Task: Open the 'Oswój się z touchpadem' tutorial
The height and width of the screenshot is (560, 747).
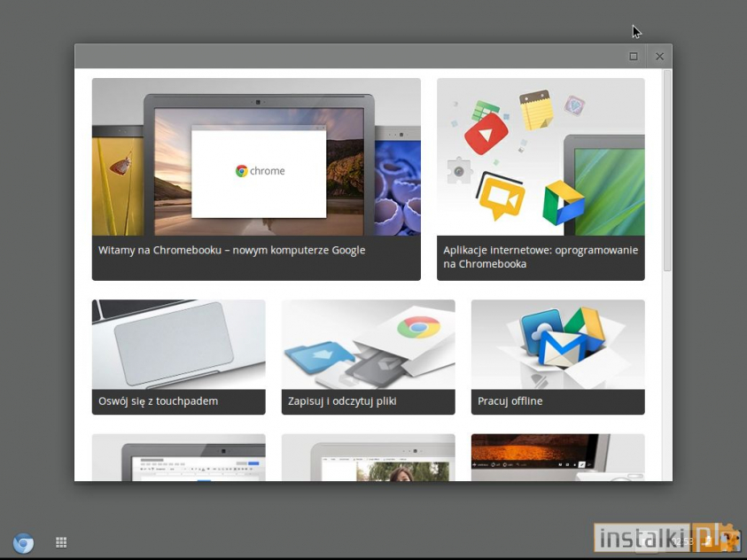Action: (178, 354)
